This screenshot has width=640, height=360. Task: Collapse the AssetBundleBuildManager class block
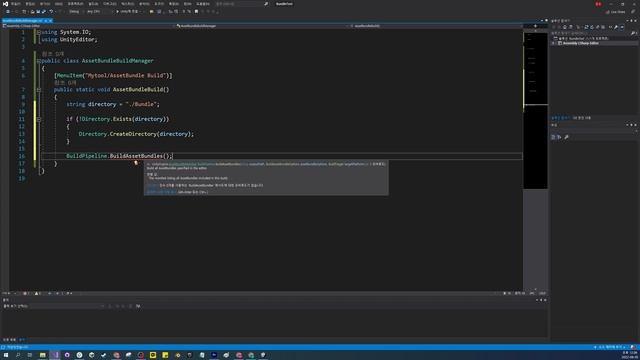pyautogui.click(x=38, y=61)
